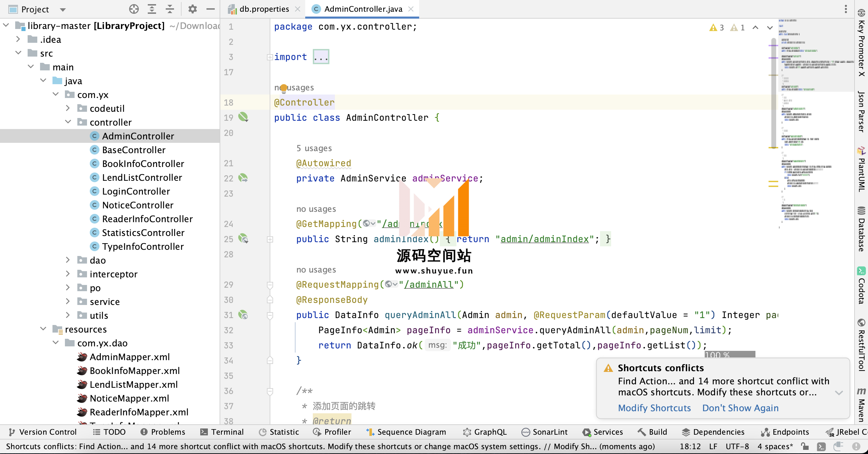Open LoginController class file
The image size is (868, 454).
coord(136,191)
